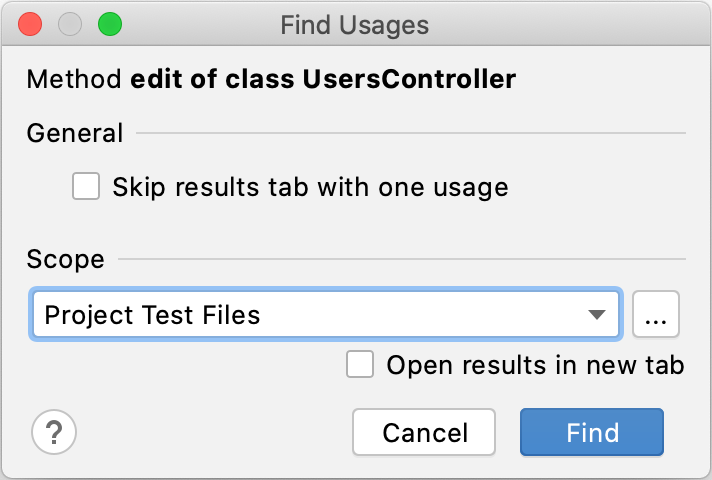Click the Find Usages title bar

coord(355,25)
